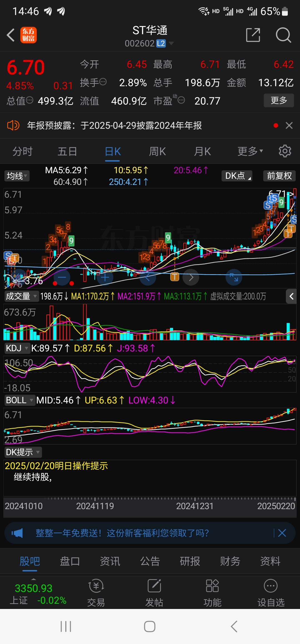300x644 pixels.
Task: Move chart left with the left arrow control
Action: point(147,277)
